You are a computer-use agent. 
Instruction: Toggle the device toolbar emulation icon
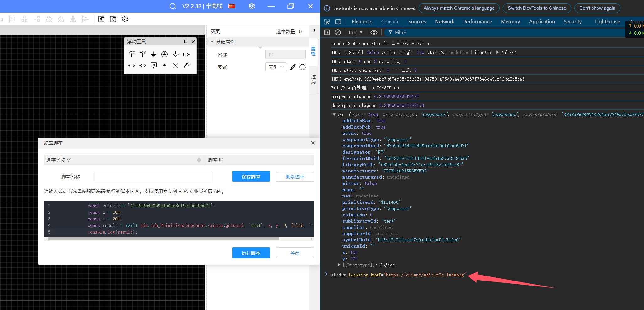(338, 22)
